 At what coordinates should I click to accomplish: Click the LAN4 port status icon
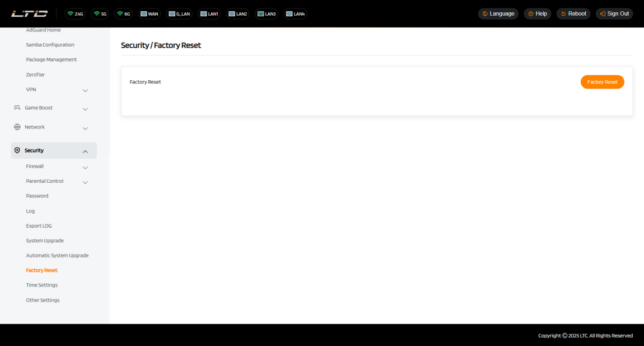click(x=295, y=13)
